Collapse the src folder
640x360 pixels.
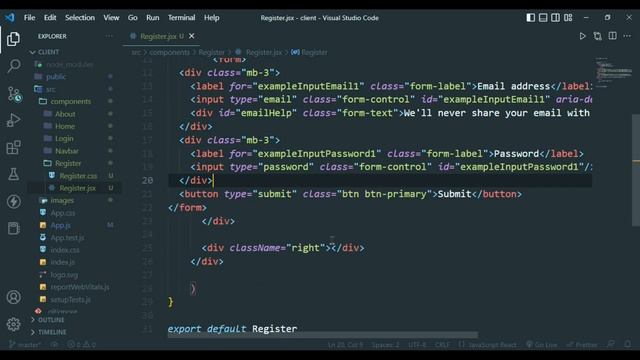(x=50, y=89)
